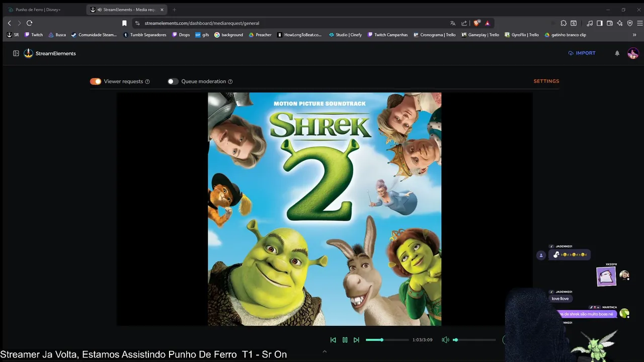Click the Shrek 2 soundtrack cover
This screenshot has width=644, height=362.
coord(325,209)
